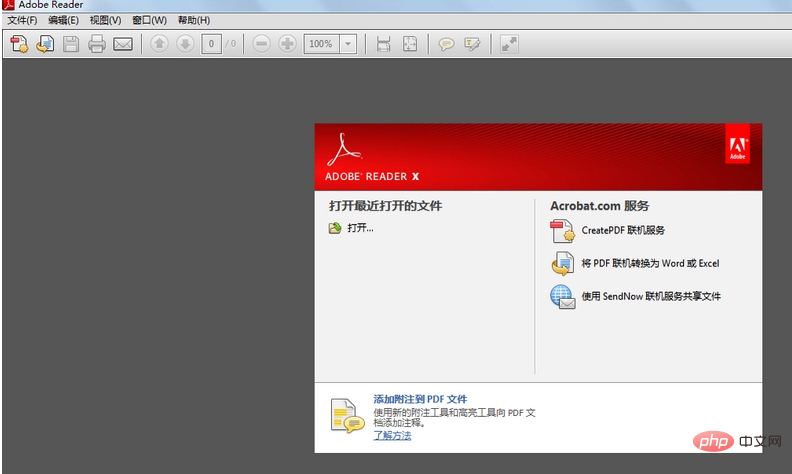The height and width of the screenshot is (474, 792).
Task: Click the Print icon in toolbar
Action: pyautogui.click(x=96, y=44)
